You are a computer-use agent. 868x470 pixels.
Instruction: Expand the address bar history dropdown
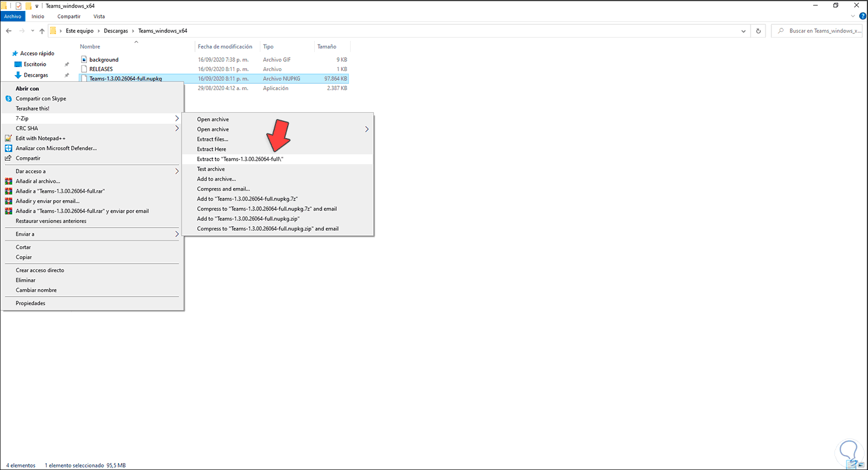[744, 31]
